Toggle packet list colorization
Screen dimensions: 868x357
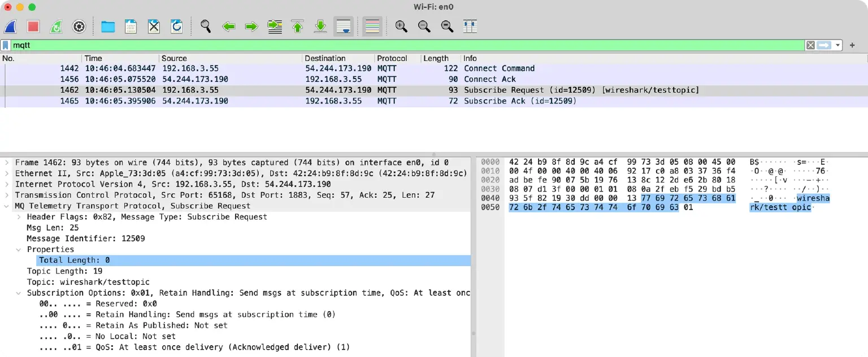point(372,26)
